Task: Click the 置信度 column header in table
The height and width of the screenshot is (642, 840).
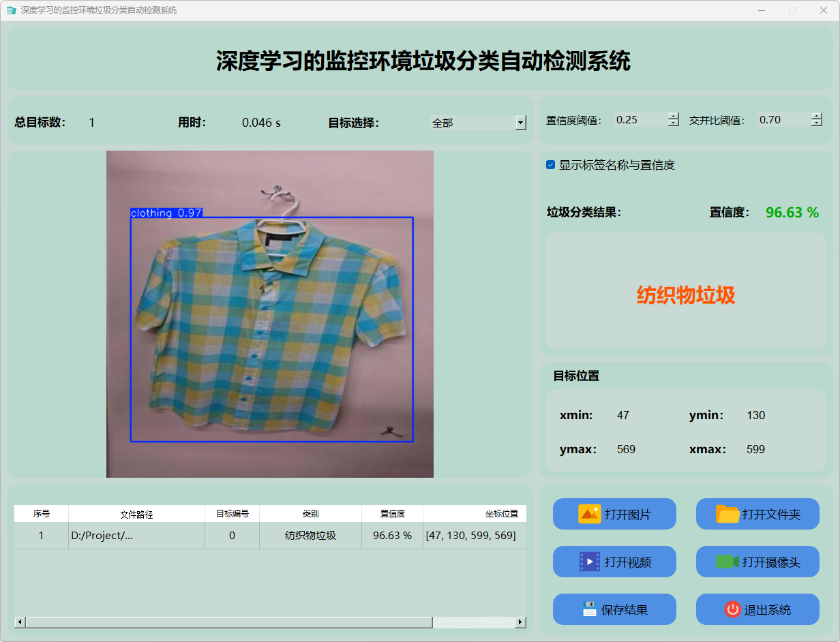Action: point(392,514)
